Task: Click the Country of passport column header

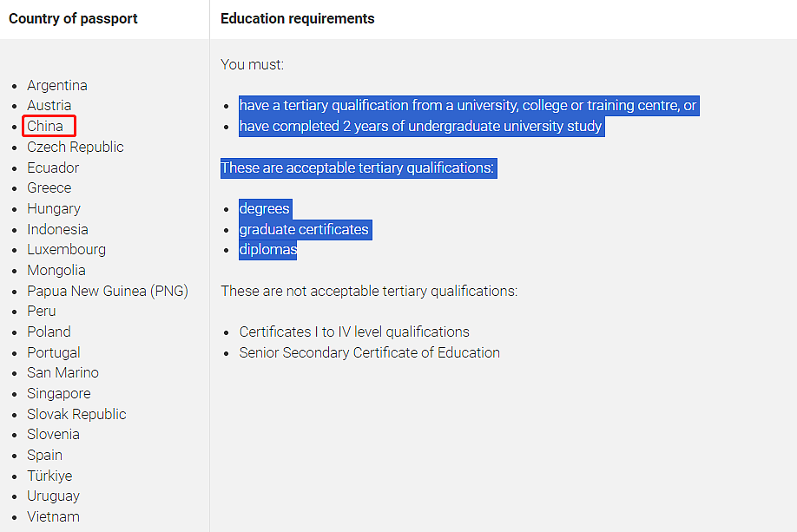Action: pyautogui.click(x=73, y=18)
